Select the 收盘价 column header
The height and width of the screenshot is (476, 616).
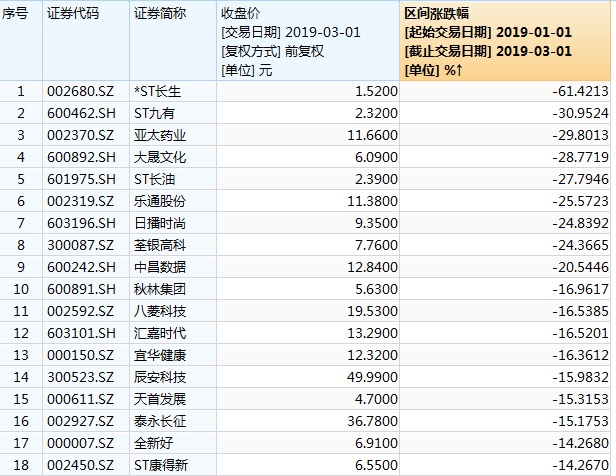(308, 41)
